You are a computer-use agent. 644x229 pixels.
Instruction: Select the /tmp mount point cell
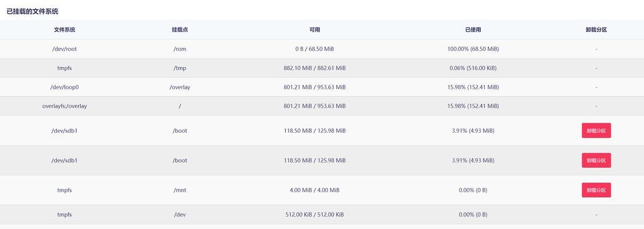point(180,68)
